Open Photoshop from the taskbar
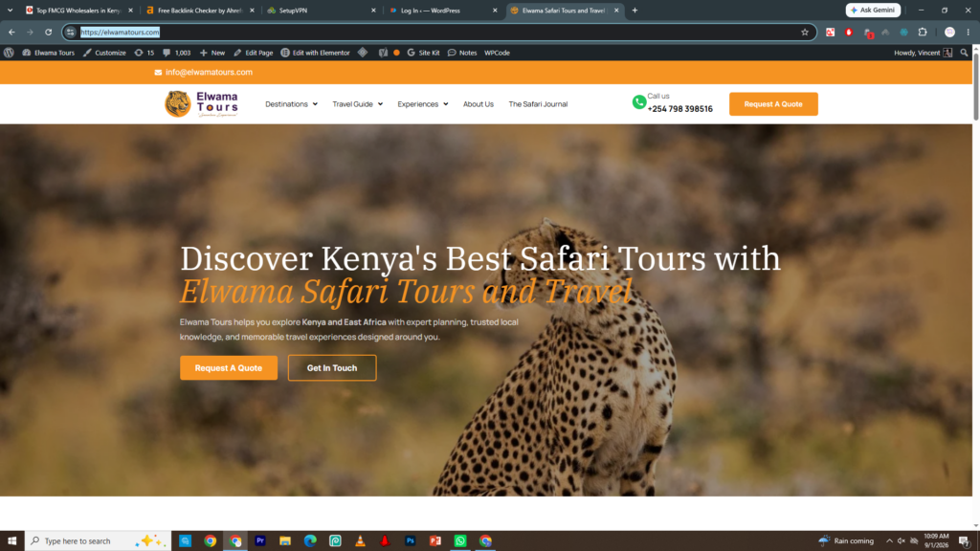This screenshot has height=551, width=980. (410, 541)
